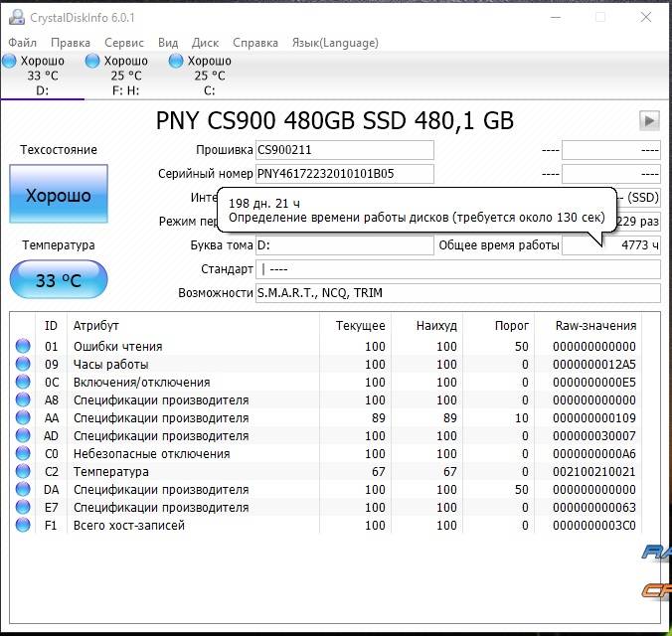Click the Наихуд column header

pyautogui.click(x=426, y=326)
